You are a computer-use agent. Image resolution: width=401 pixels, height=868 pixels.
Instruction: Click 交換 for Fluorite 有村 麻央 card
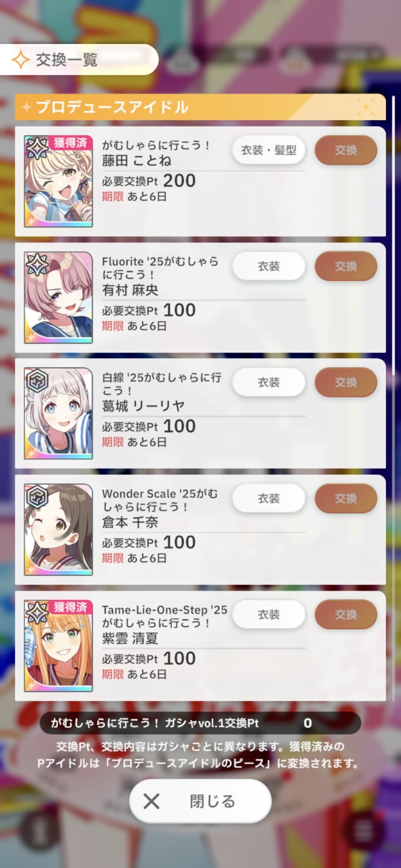click(346, 266)
